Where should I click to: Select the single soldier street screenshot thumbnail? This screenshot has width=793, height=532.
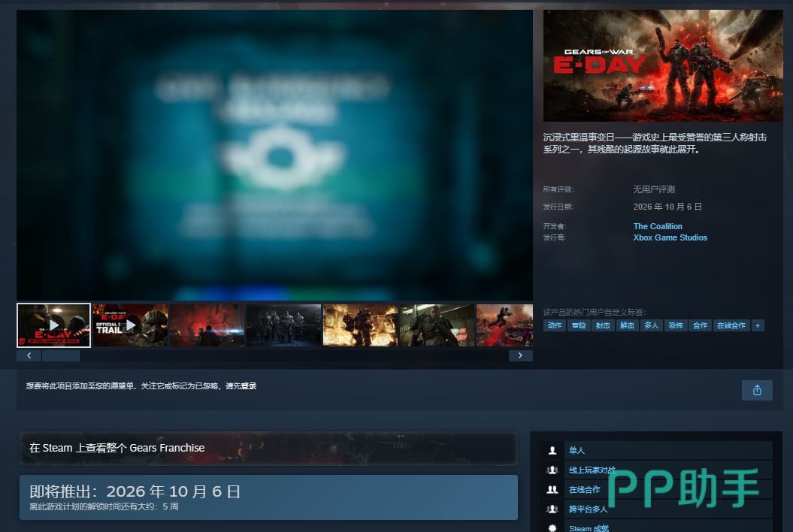437,325
